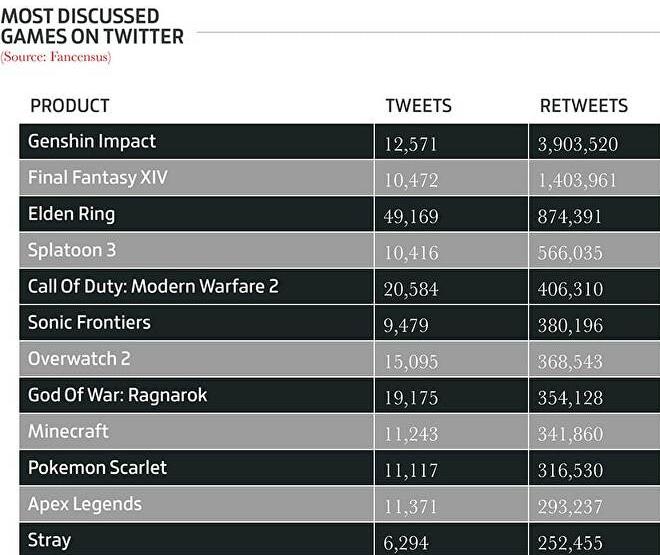
Task: Click the Overwatch 2 product name
Action: click(79, 358)
